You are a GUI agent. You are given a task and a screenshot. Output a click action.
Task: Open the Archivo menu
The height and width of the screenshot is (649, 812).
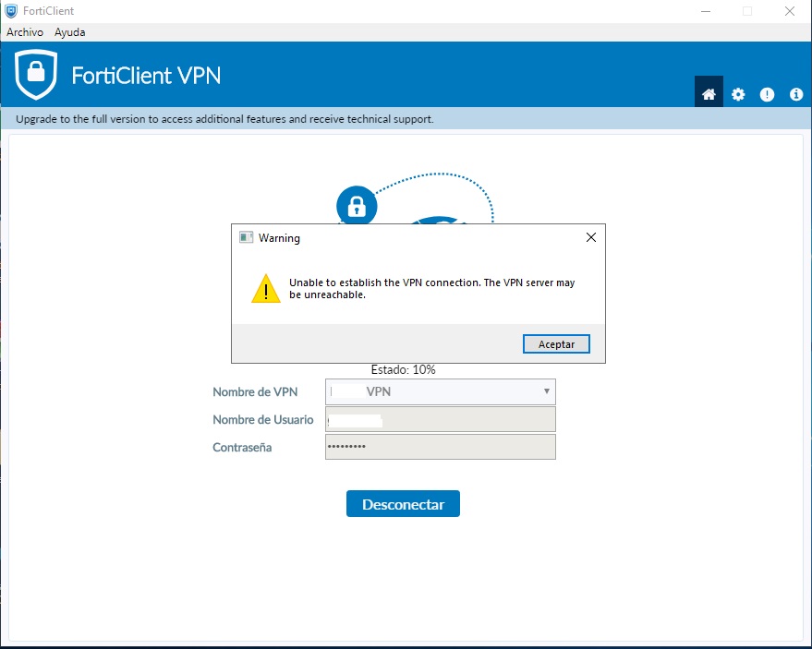click(x=25, y=31)
